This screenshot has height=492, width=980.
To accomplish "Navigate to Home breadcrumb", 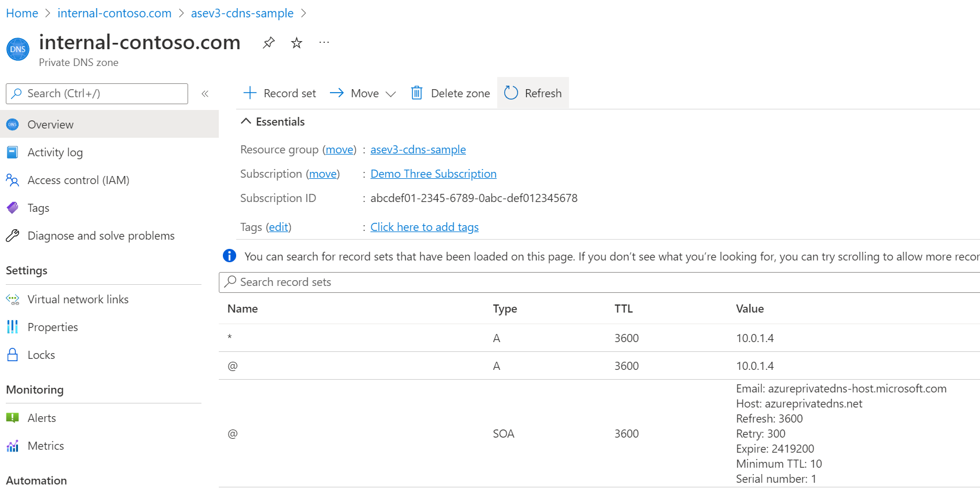I will (x=22, y=13).
